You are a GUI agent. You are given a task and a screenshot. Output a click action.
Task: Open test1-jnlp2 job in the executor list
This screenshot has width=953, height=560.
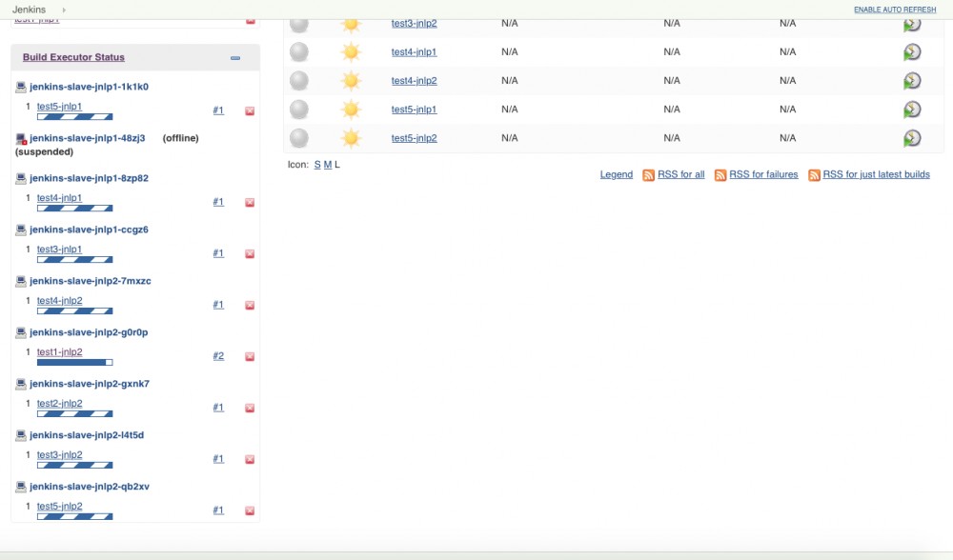coord(59,351)
